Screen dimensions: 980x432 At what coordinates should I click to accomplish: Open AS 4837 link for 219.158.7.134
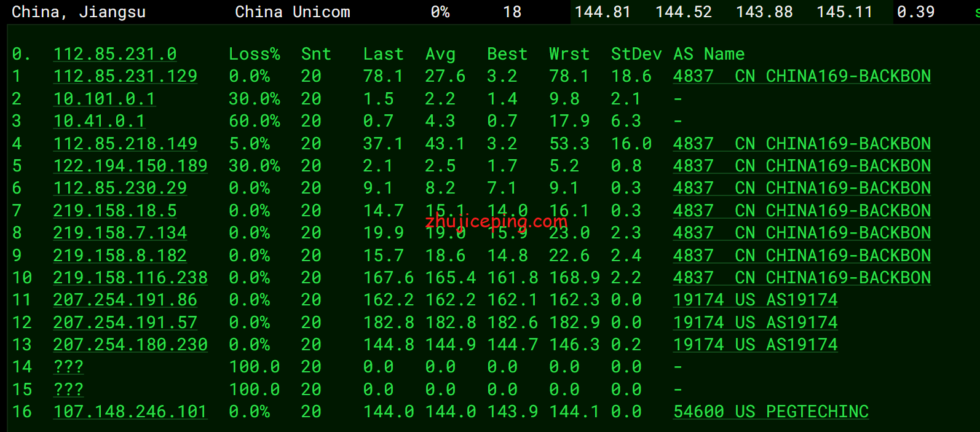(x=802, y=233)
